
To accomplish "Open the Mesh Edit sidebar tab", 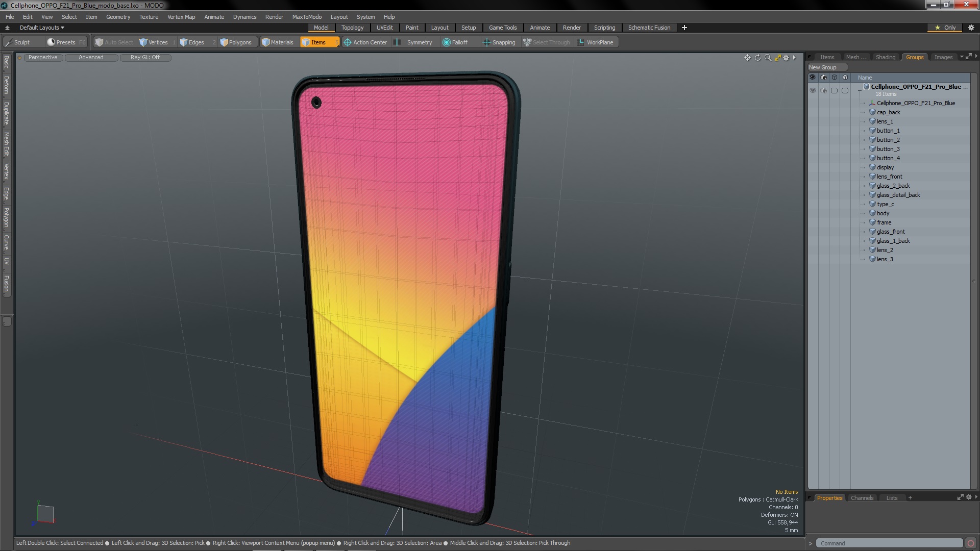I will (6, 144).
